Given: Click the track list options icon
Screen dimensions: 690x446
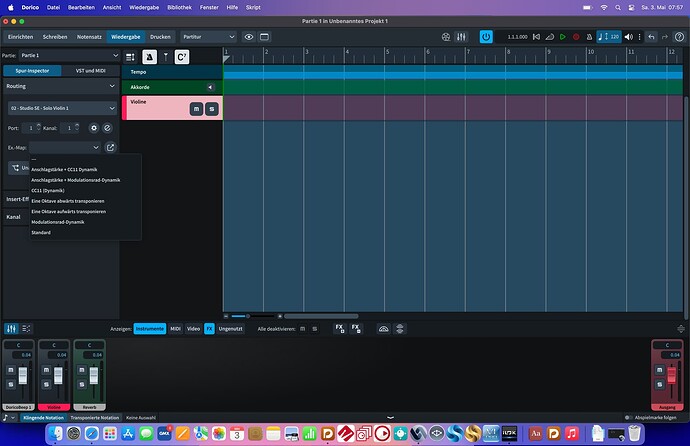Looking at the screenshot, I should 130,57.
